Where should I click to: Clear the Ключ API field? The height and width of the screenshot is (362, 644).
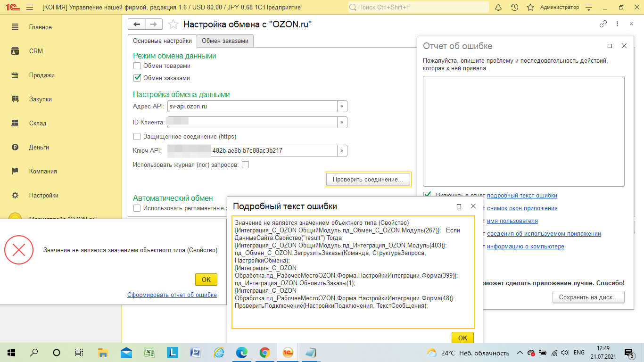(x=342, y=151)
